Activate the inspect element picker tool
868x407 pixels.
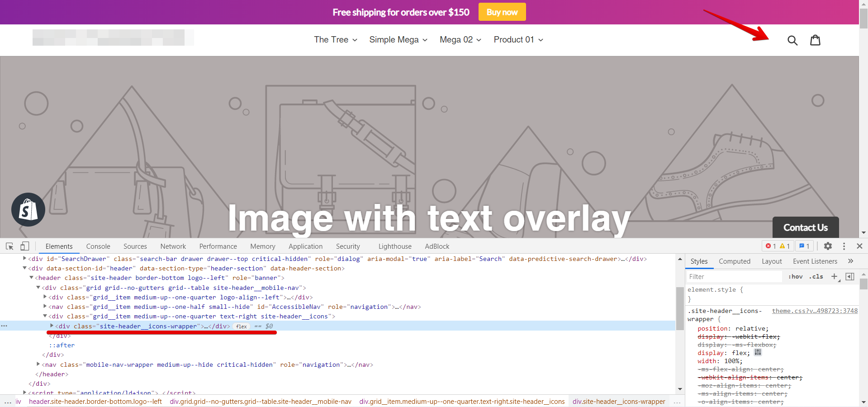9,246
